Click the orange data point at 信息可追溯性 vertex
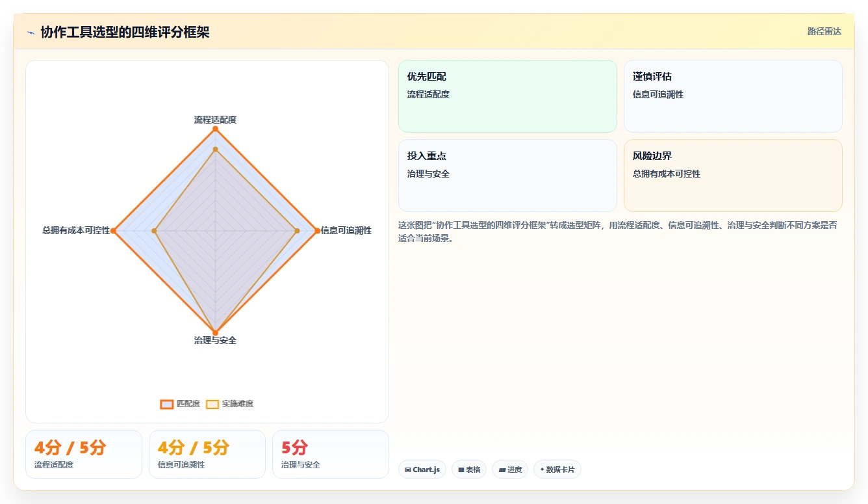The width and height of the screenshot is (868, 504). click(x=317, y=231)
